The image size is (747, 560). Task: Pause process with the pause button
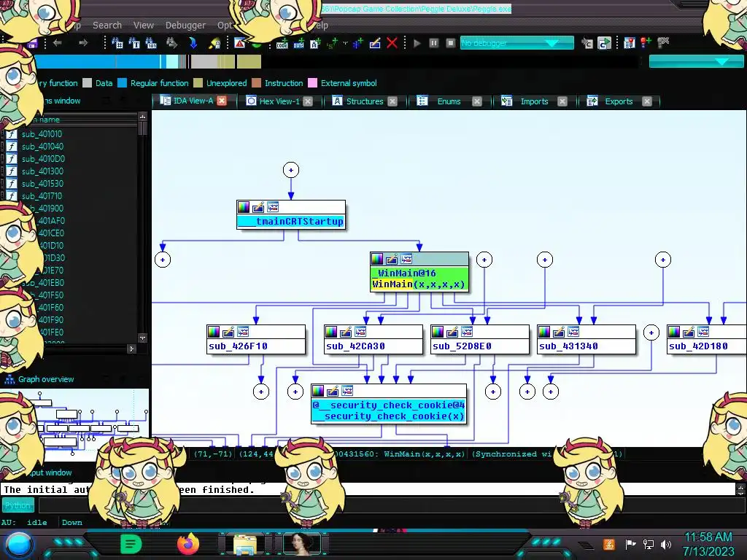(433, 43)
